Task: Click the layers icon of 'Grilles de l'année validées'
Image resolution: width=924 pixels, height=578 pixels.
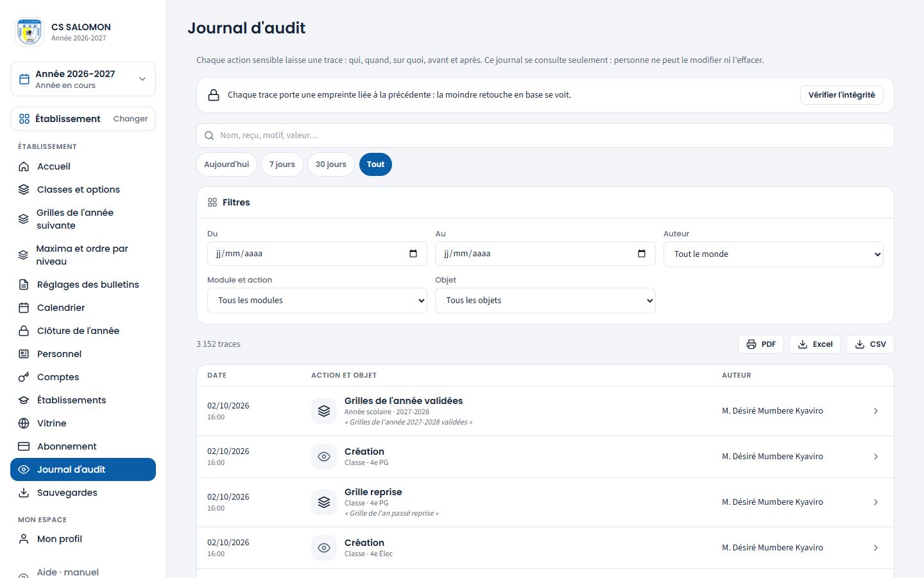Action: coord(324,411)
